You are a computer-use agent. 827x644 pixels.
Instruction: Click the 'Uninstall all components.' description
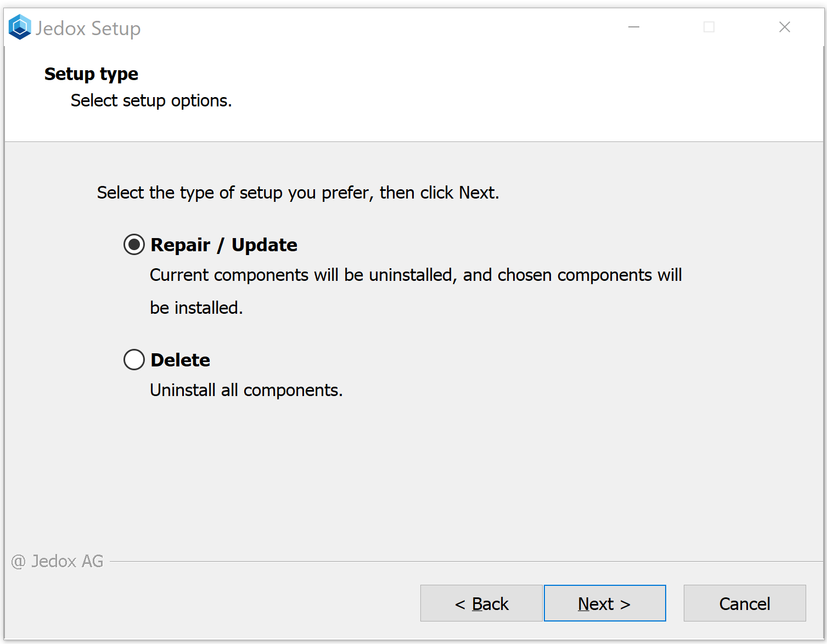coord(246,390)
